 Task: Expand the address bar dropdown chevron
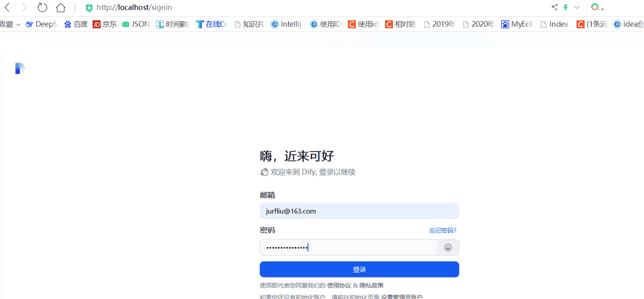577,7
